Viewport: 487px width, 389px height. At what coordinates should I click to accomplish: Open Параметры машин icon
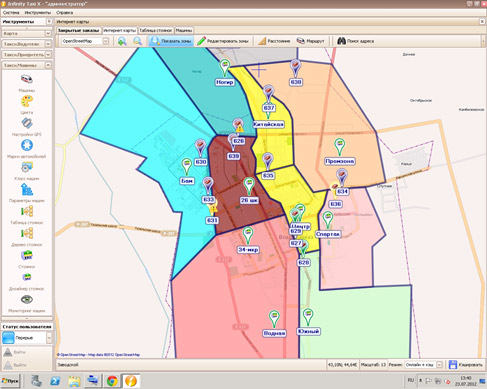point(27,190)
